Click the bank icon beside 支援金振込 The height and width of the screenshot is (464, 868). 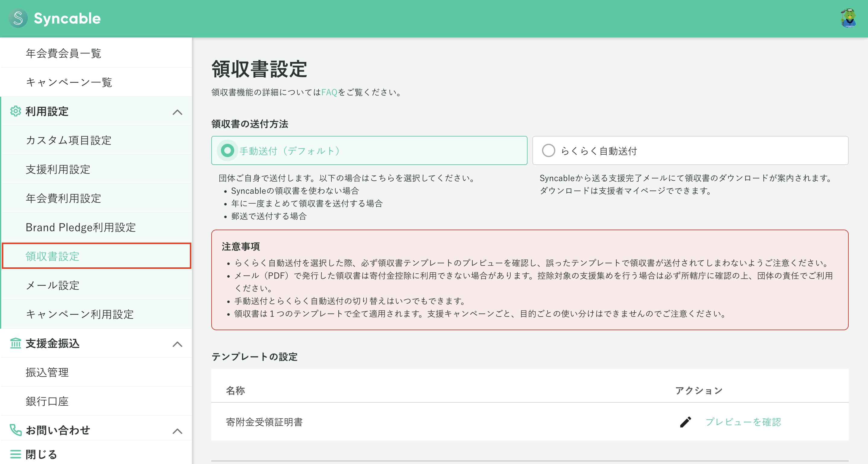(15, 343)
